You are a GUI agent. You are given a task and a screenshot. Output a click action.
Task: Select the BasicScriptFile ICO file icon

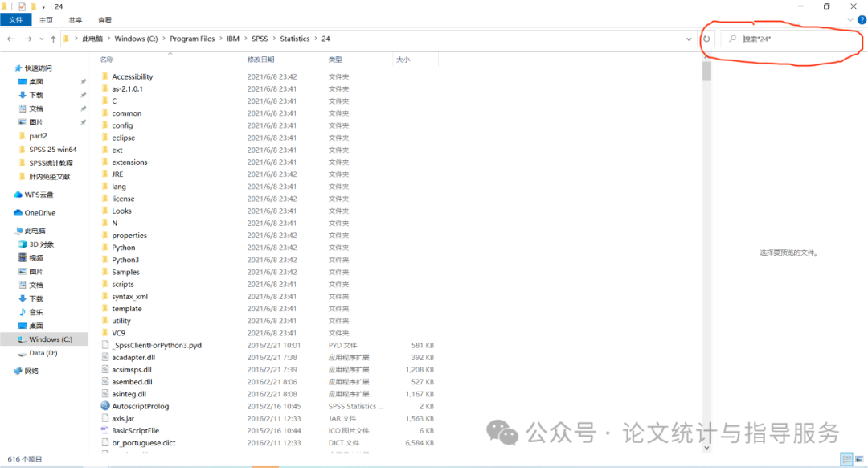(105, 429)
